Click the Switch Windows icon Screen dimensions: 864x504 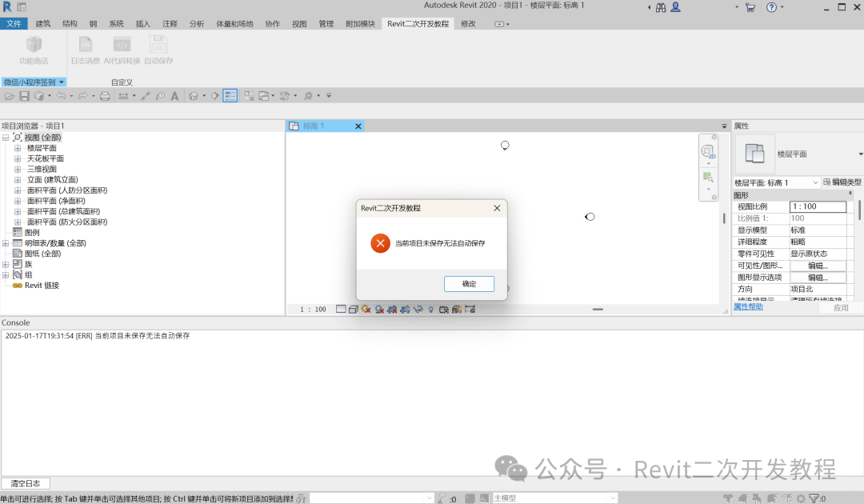tap(264, 96)
